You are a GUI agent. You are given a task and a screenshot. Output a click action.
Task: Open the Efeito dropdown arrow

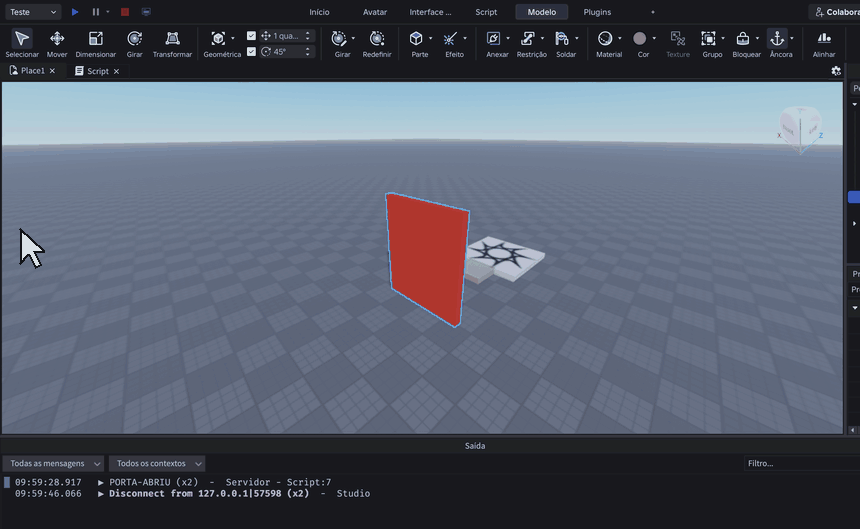(465, 38)
